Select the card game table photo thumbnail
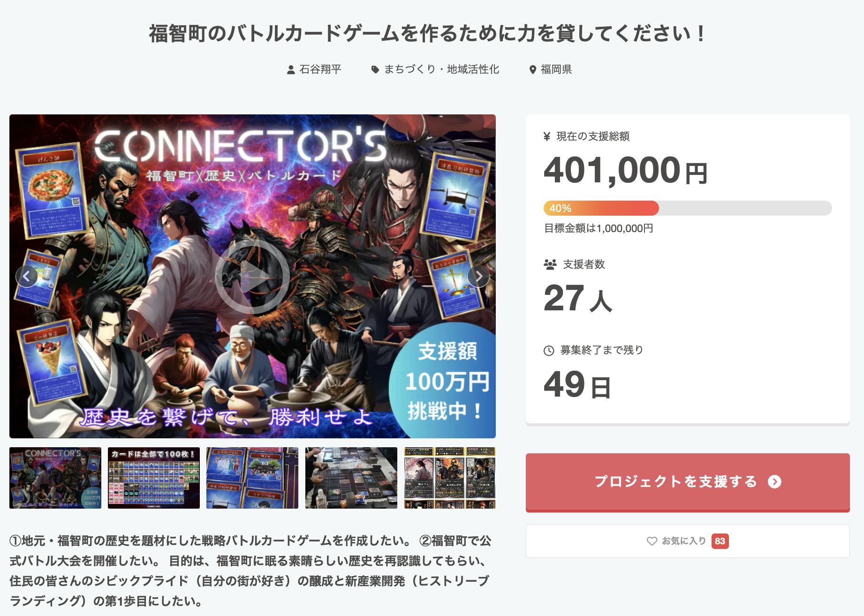This screenshot has width=864, height=616. pos(351,478)
